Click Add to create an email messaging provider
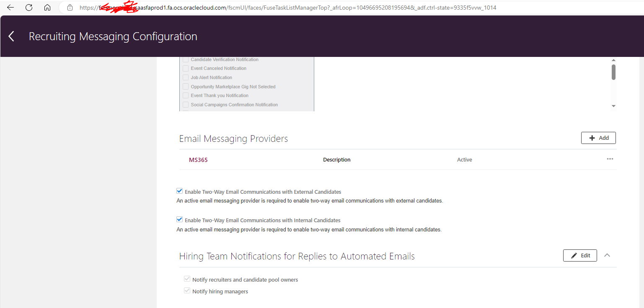Viewport: 644px width, 308px height. [598, 138]
